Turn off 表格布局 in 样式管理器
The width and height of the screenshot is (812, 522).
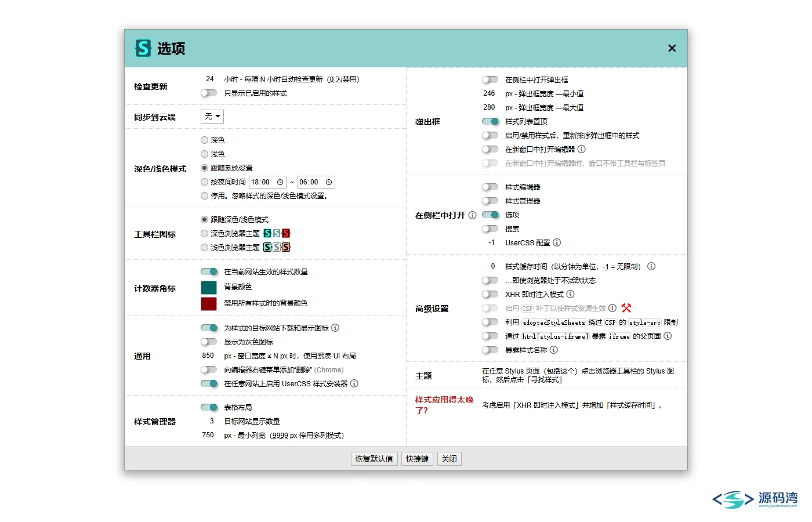coord(209,407)
